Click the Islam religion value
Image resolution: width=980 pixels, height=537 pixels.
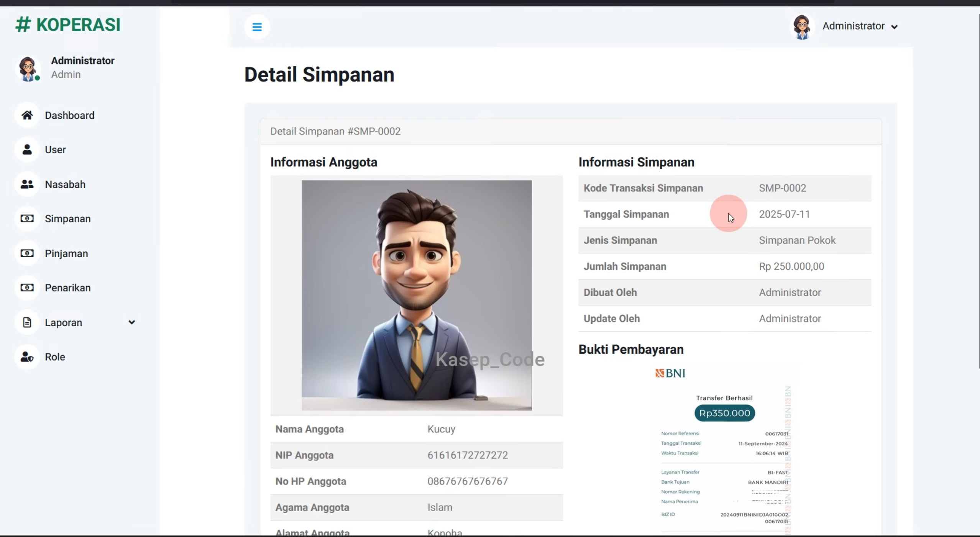point(440,507)
